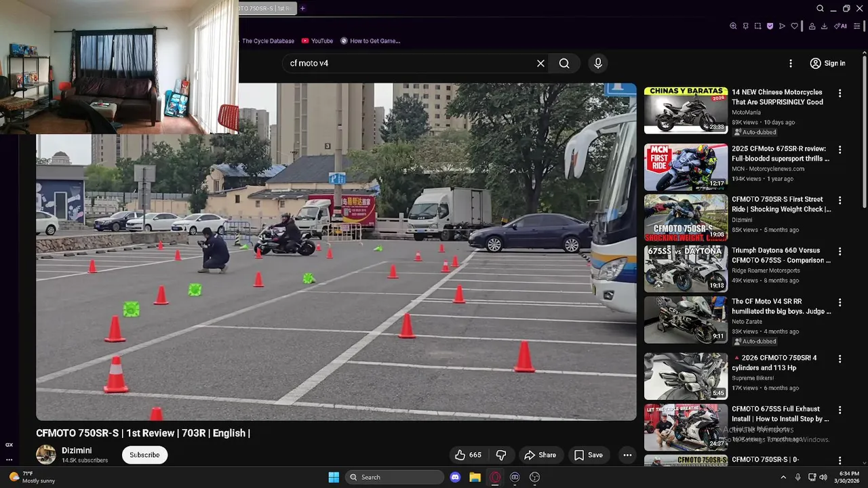Click the YouTube search magnifier button
The width and height of the screenshot is (868, 488).
pyautogui.click(x=564, y=63)
